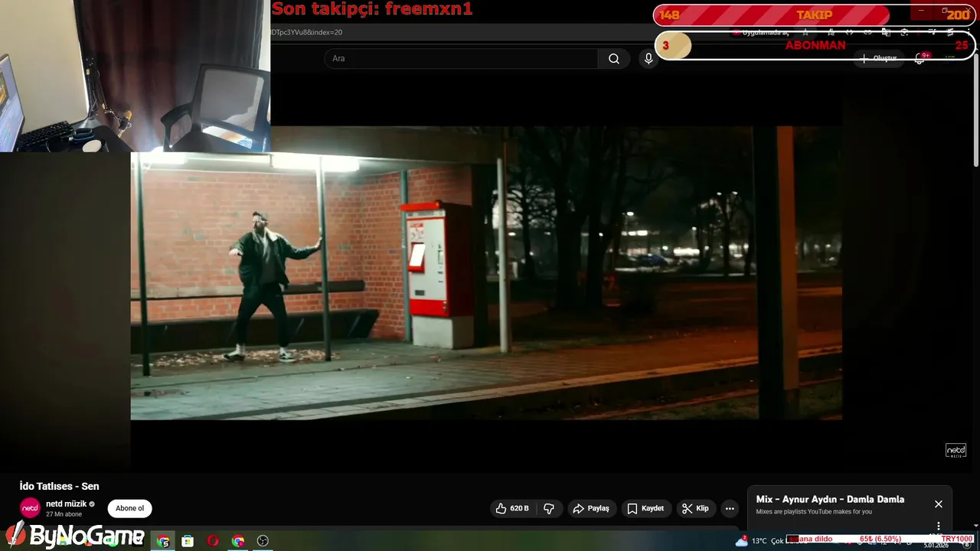Close the Mix playlist panel
Image resolution: width=980 pixels, height=551 pixels.
tap(939, 504)
